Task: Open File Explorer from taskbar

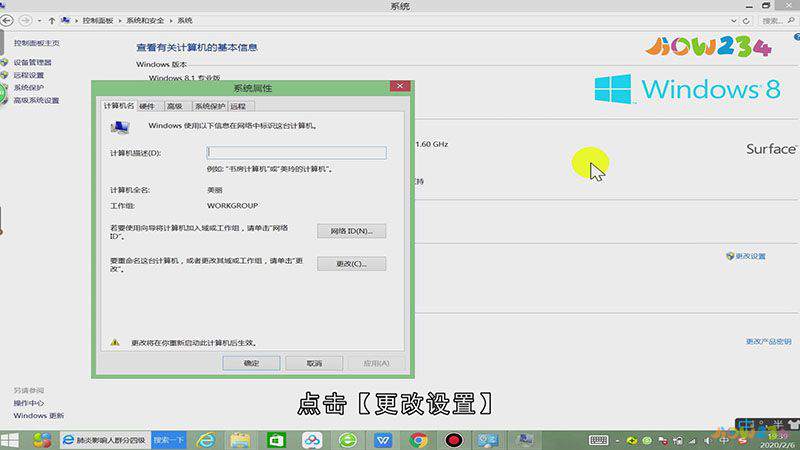Action: tap(240, 440)
